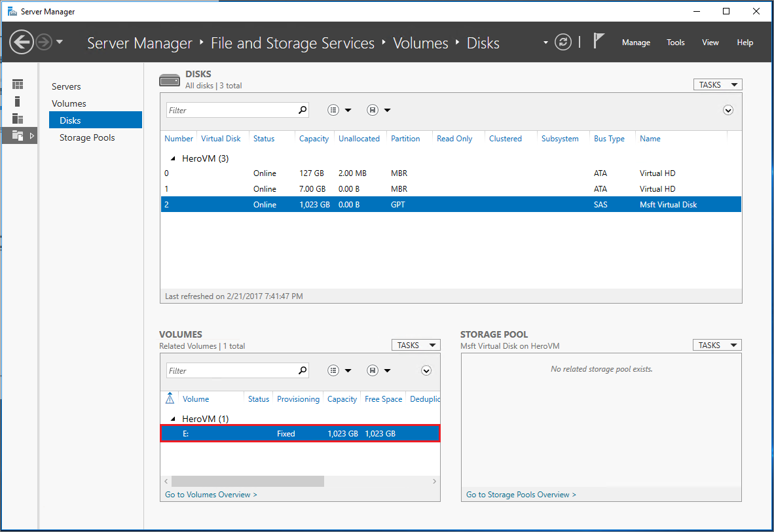
Task: Select disk 0 with 127 GB capacity
Action: (451, 173)
